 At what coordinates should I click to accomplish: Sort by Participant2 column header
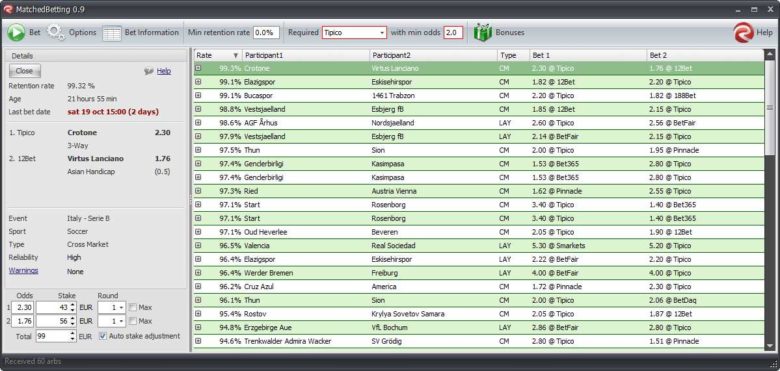tap(433, 55)
